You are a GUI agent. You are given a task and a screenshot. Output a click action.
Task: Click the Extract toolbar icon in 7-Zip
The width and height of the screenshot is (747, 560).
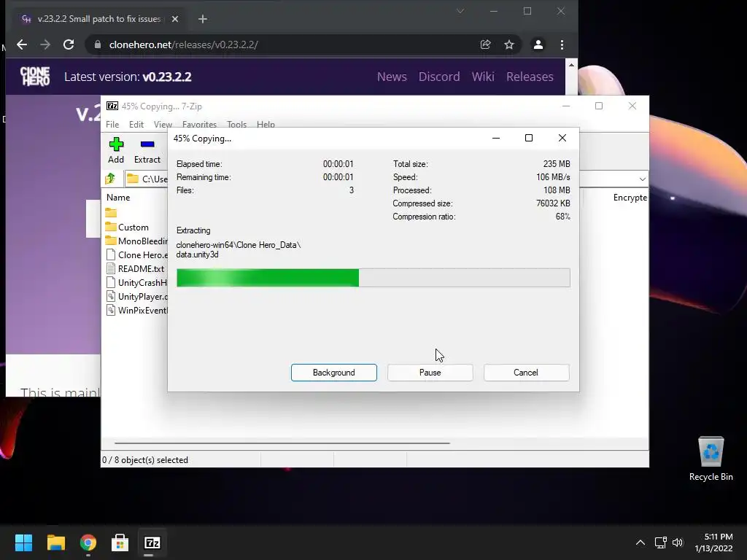(147, 144)
